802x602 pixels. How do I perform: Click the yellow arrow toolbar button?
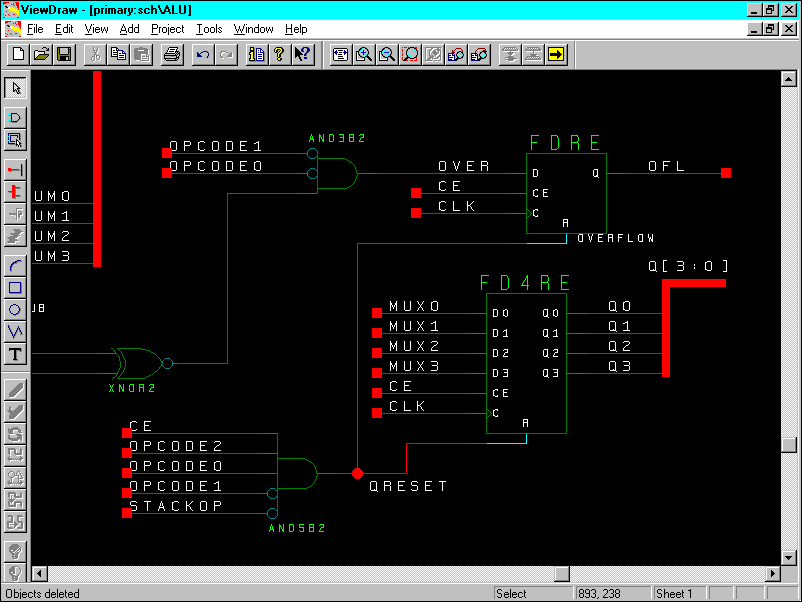[x=556, y=54]
